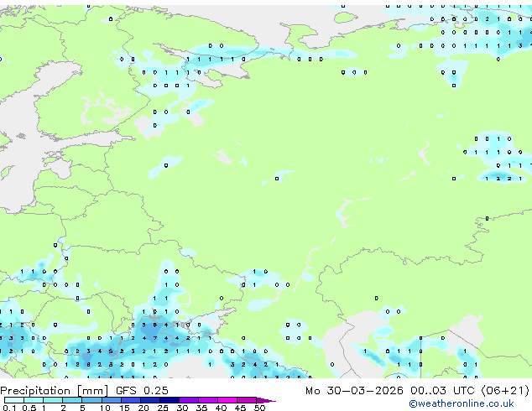The height and width of the screenshot is (411, 532).
Task: Click the 45–50 mm legend color box
Action: [247, 400]
